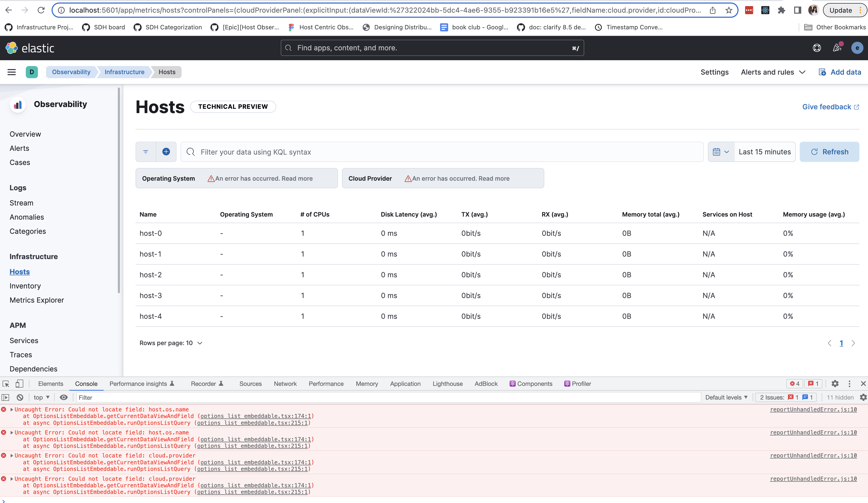This screenshot has height=503, width=868.
Task: Open the browser extensions puzzle icon
Action: pos(781,10)
